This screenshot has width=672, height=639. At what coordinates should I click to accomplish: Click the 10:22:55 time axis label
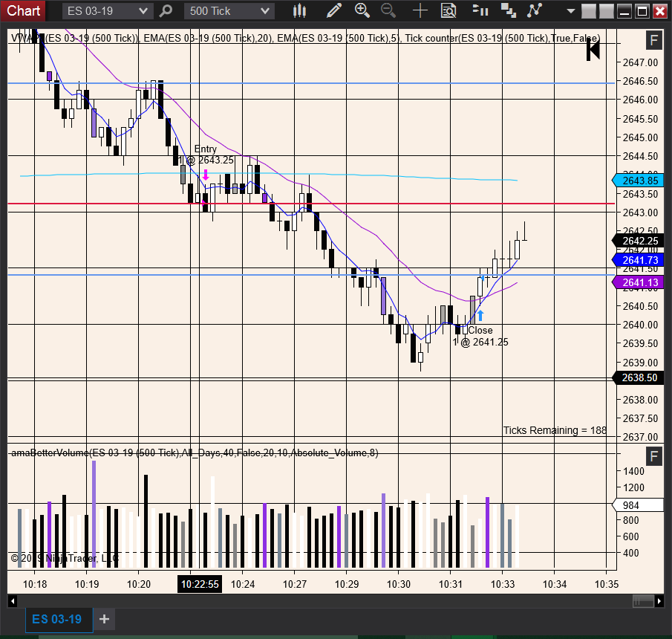(200, 584)
